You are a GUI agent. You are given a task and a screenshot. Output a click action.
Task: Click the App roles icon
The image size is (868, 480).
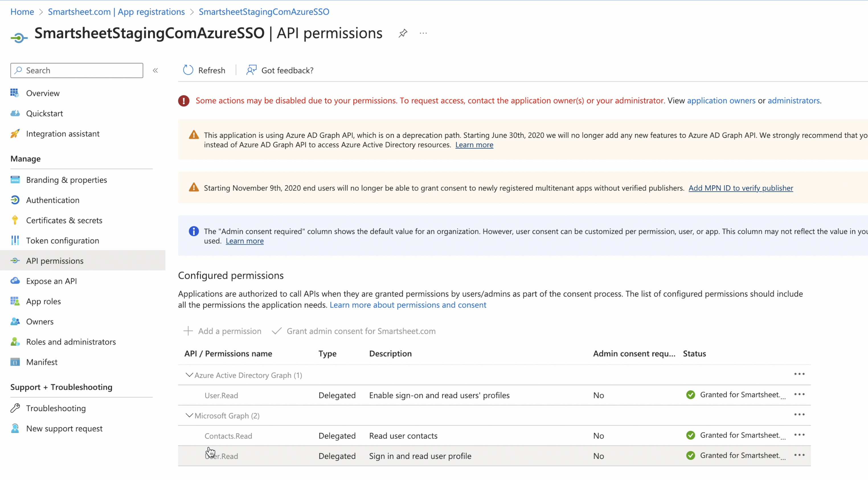tap(15, 301)
